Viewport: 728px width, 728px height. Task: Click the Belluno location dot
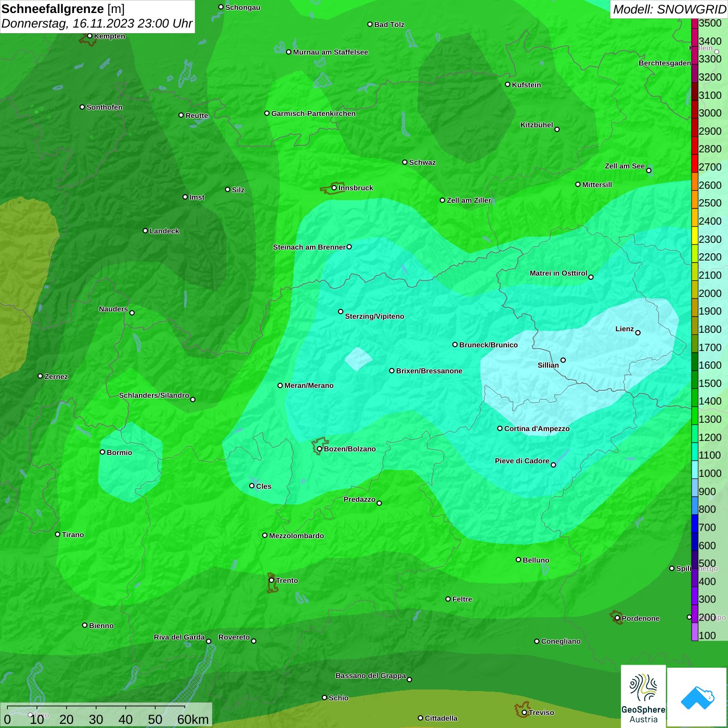518,560
